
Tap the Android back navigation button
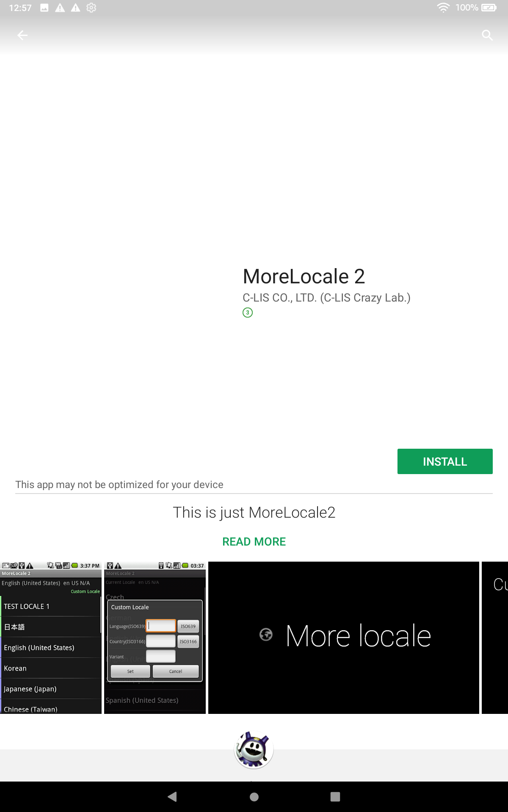click(172, 797)
